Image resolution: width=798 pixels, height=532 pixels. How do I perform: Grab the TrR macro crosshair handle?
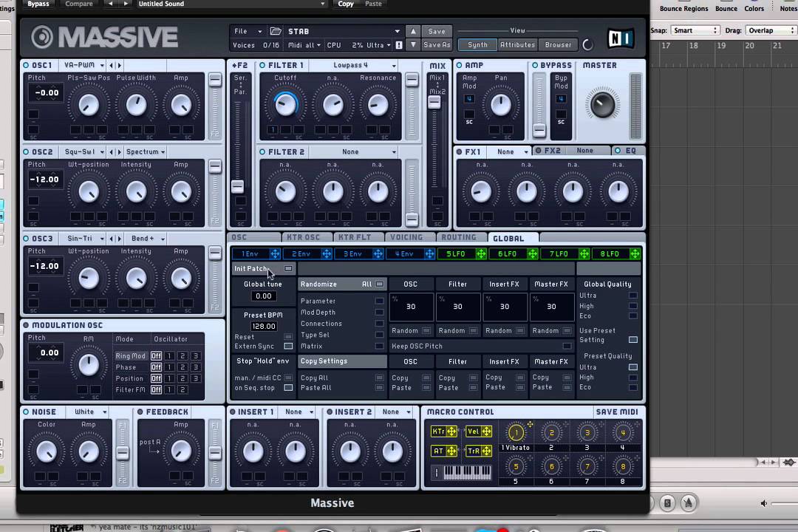486,451
